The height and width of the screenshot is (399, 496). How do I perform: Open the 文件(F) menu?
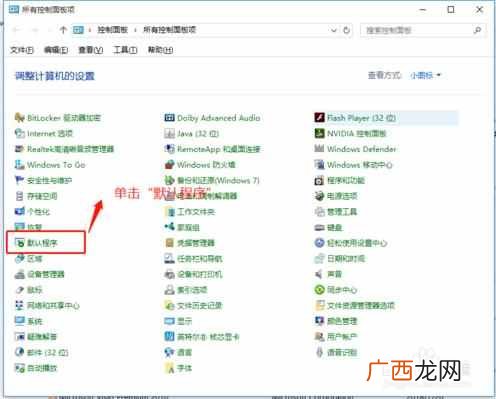pyautogui.click(x=22, y=50)
